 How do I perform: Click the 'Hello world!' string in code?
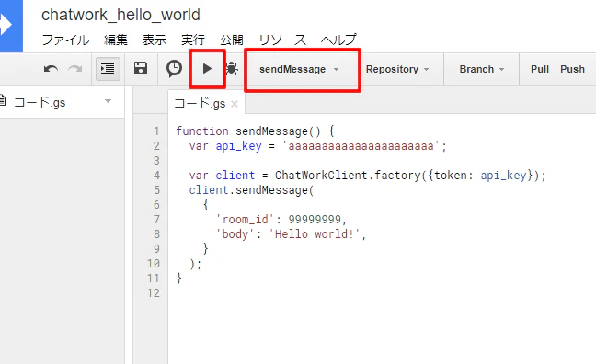coord(315,233)
